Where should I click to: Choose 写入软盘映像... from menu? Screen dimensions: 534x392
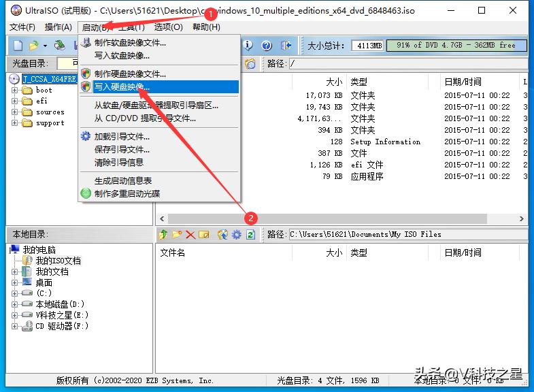(x=159, y=55)
